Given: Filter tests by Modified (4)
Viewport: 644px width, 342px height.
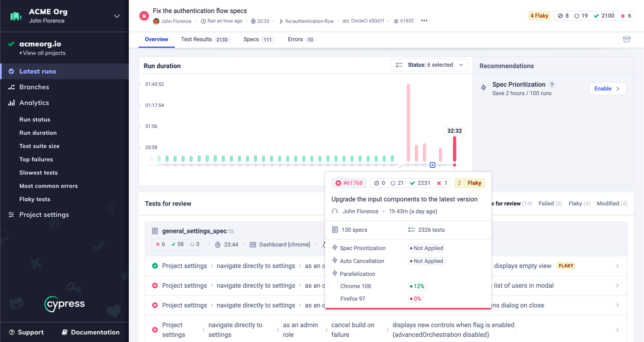Looking at the screenshot, I should [612, 204].
